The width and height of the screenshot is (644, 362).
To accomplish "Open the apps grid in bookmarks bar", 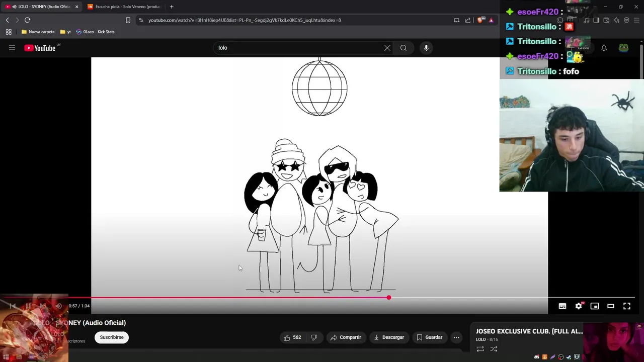I will click(9, 32).
